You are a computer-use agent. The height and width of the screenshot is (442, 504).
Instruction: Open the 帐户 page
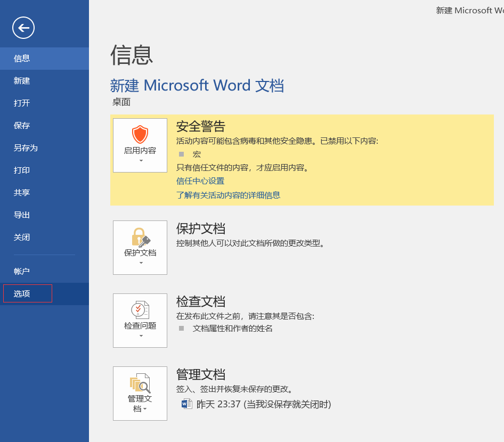coord(44,272)
